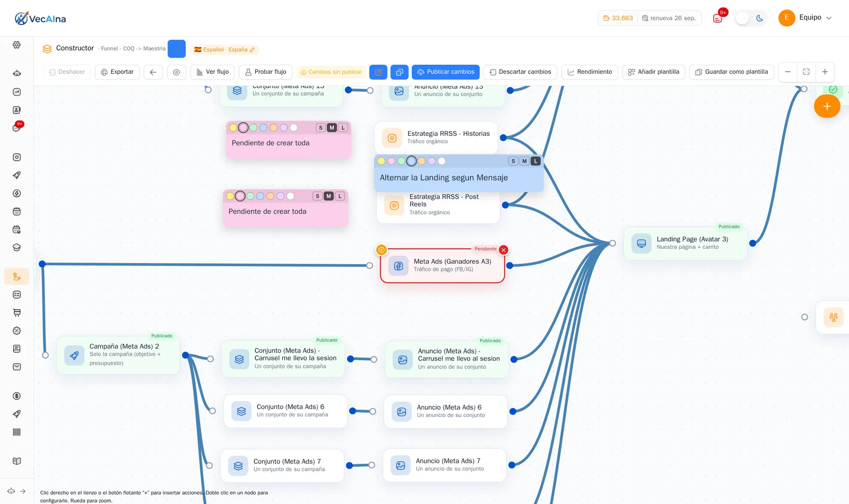849x504 pixels.
Task: Select the Landing Page (Avatar 3) node
Action: click(686, 244)
